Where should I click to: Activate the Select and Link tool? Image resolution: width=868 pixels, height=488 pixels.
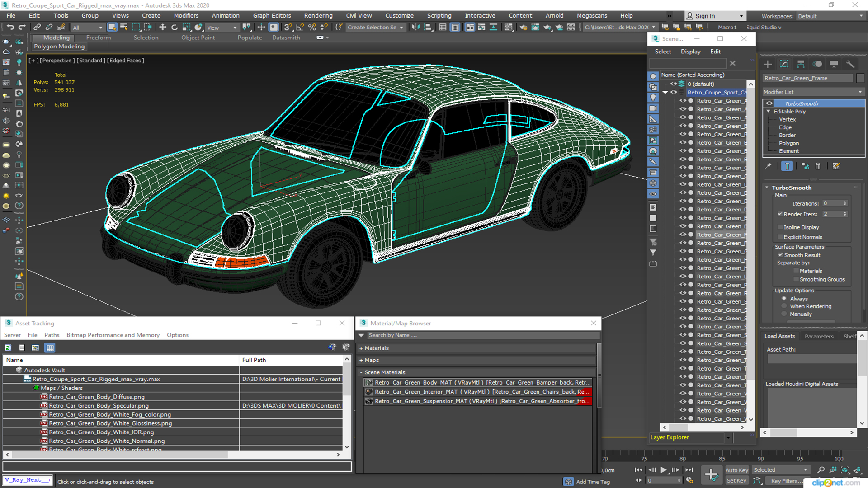(x=38, y=28)
